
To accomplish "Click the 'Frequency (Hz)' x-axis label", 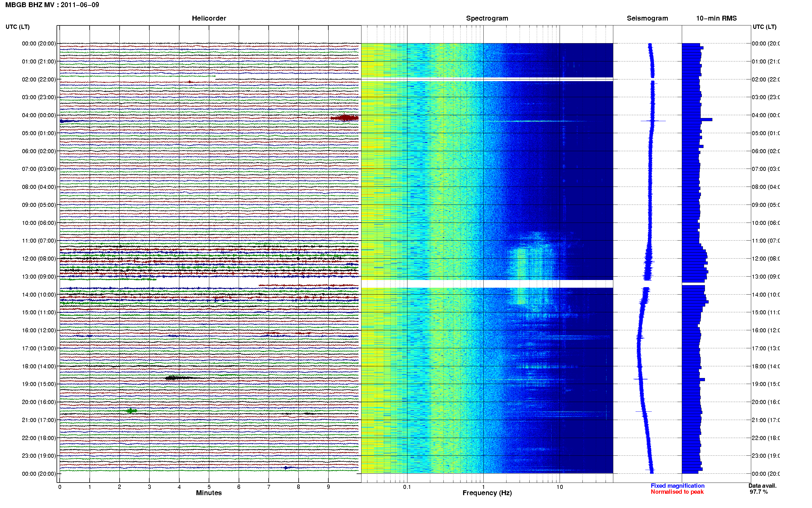I will click(487, 493).
